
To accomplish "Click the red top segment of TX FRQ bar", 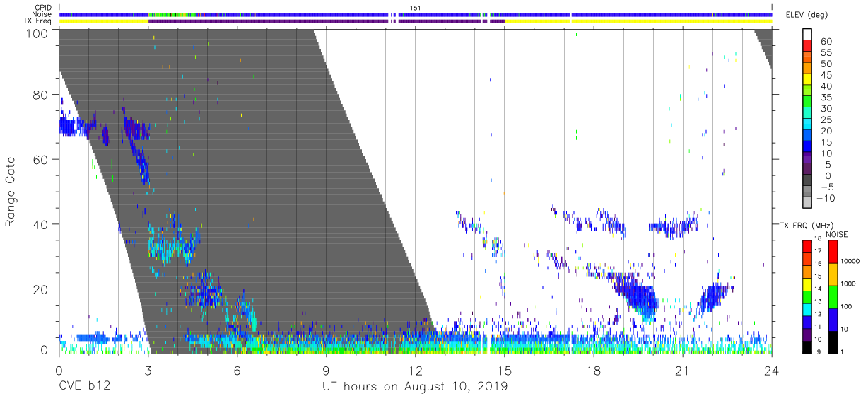I will (x=807, y=247).
